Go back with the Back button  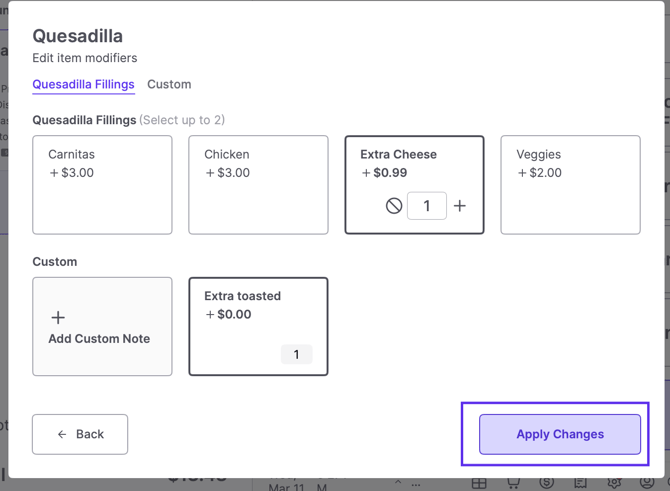pos(80,435)
